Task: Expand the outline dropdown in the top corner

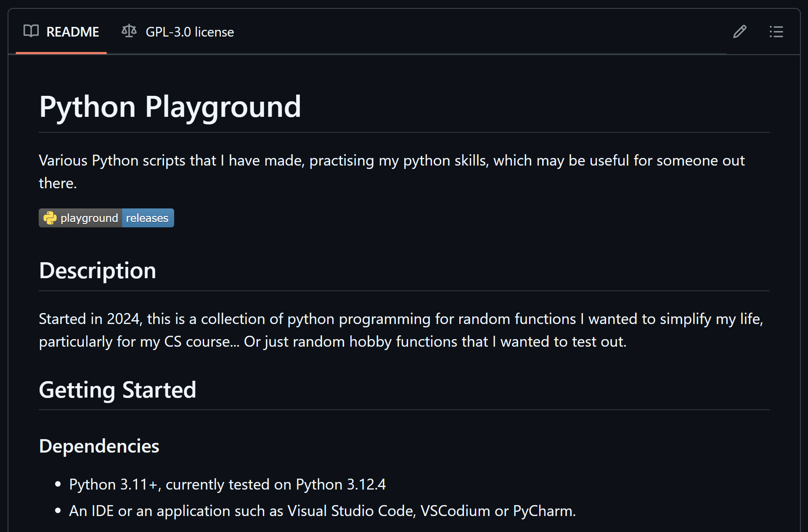Action: pyautogui.click(x=776, y=32)
